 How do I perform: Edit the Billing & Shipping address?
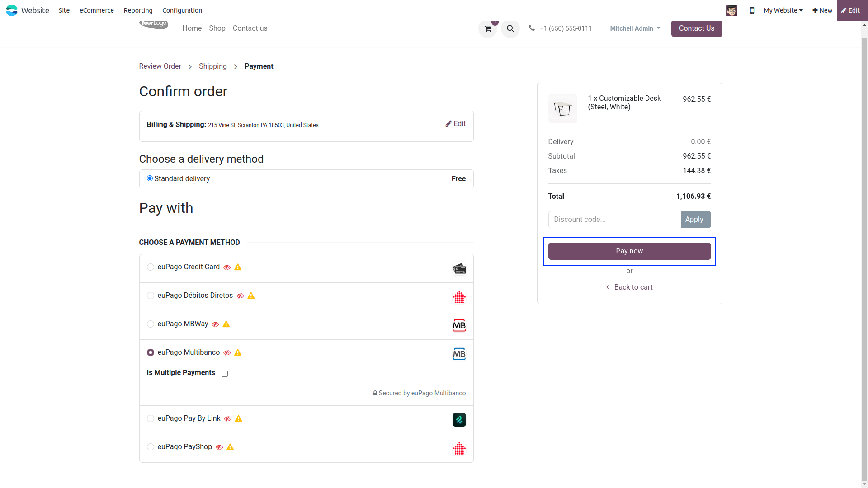[x=456, y=124]
